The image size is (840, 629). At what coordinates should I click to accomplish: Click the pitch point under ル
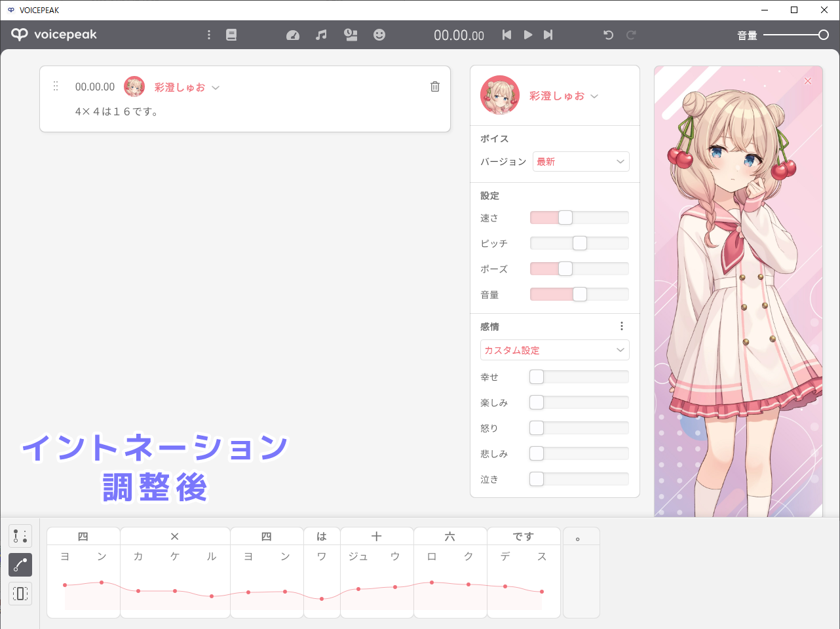[x=212, y=596]
